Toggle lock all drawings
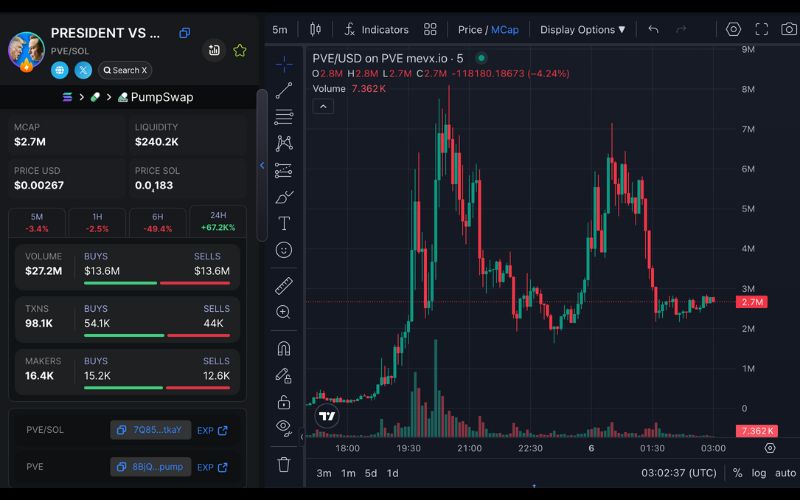This screenshot has height=500, width=800. tap(284, 402)
